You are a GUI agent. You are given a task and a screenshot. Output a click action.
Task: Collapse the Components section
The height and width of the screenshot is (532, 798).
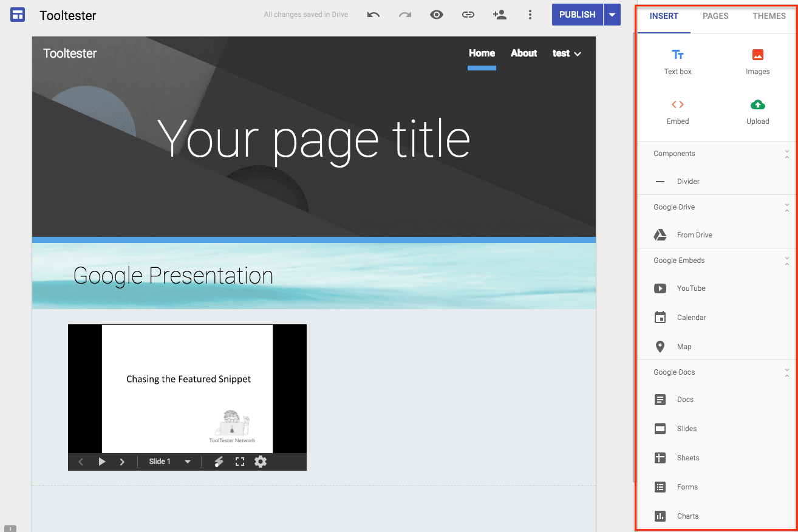(787, 154)
